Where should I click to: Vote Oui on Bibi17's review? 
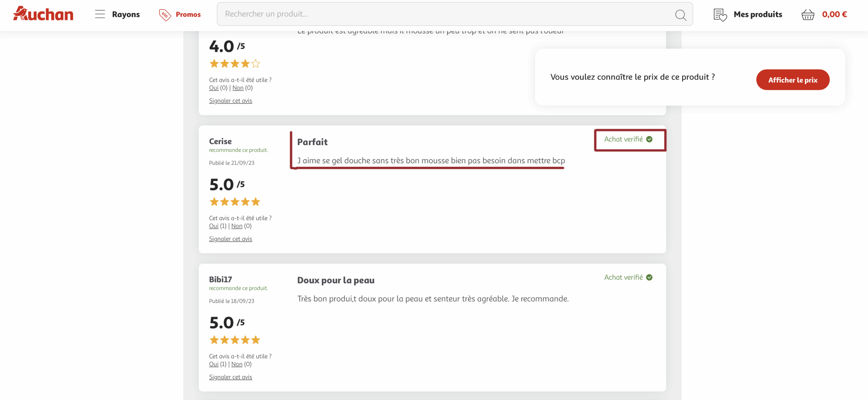tap(214, 364)
